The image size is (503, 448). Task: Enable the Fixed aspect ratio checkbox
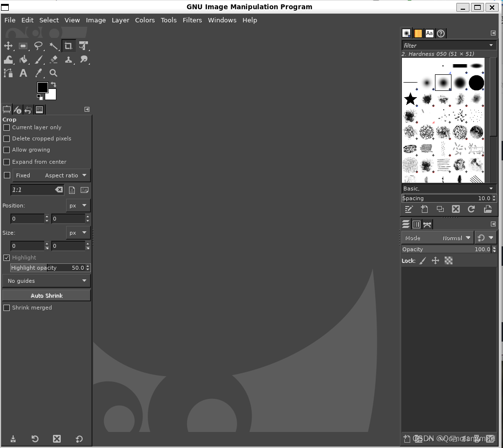7,175
